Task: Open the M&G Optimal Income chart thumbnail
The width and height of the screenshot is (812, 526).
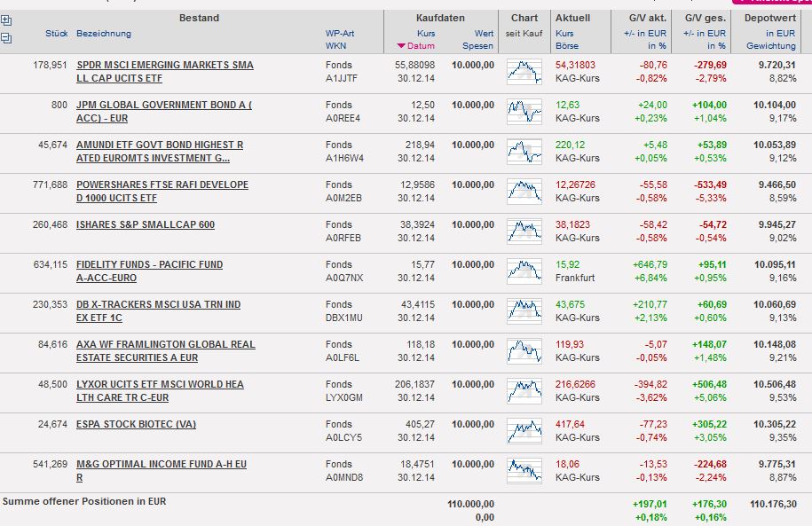Action: click(524, 470)
